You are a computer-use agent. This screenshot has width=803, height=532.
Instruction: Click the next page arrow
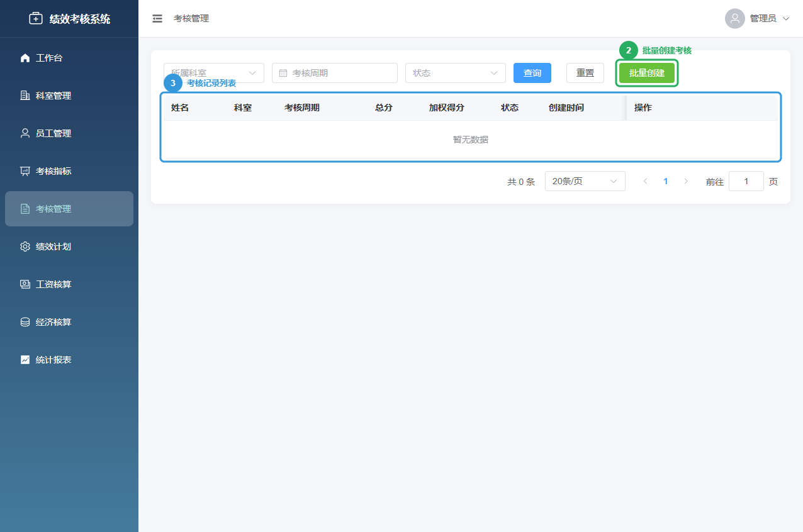(x=685, y=181)
